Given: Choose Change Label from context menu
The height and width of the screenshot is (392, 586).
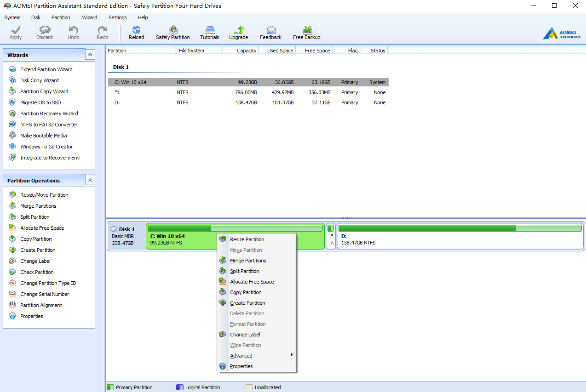Looking at the screenshot, I should pyautogui.click(x=257, y=335).
